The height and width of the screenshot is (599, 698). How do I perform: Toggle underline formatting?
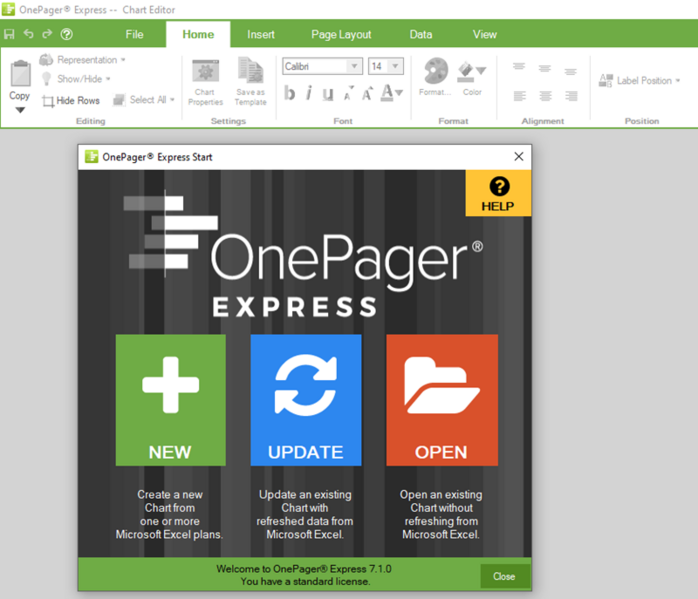[328, 93]
